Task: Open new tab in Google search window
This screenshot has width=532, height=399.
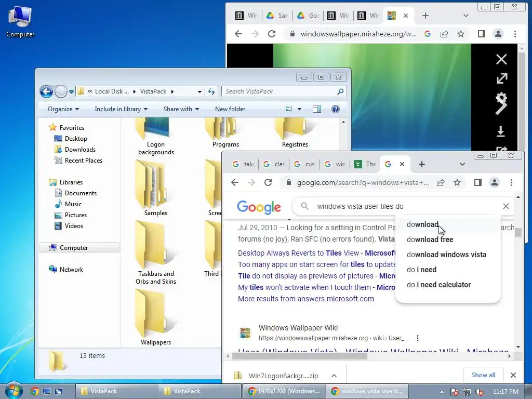Action: (x=422, y=164)
